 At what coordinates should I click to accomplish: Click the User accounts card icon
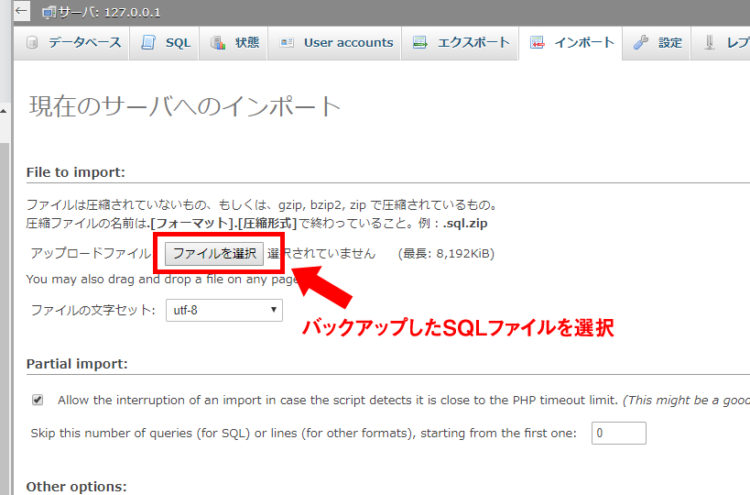tap(288, 43)
